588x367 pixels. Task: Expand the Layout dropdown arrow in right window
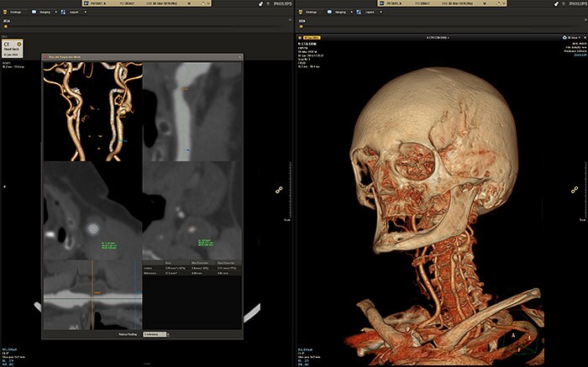(381, 12)
